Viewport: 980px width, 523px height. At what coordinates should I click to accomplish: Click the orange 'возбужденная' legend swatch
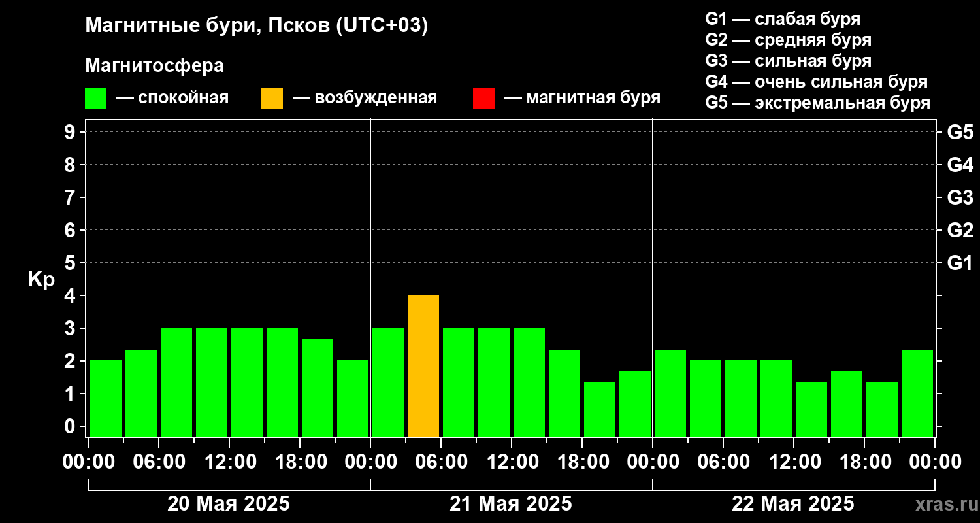pos(272,99)
